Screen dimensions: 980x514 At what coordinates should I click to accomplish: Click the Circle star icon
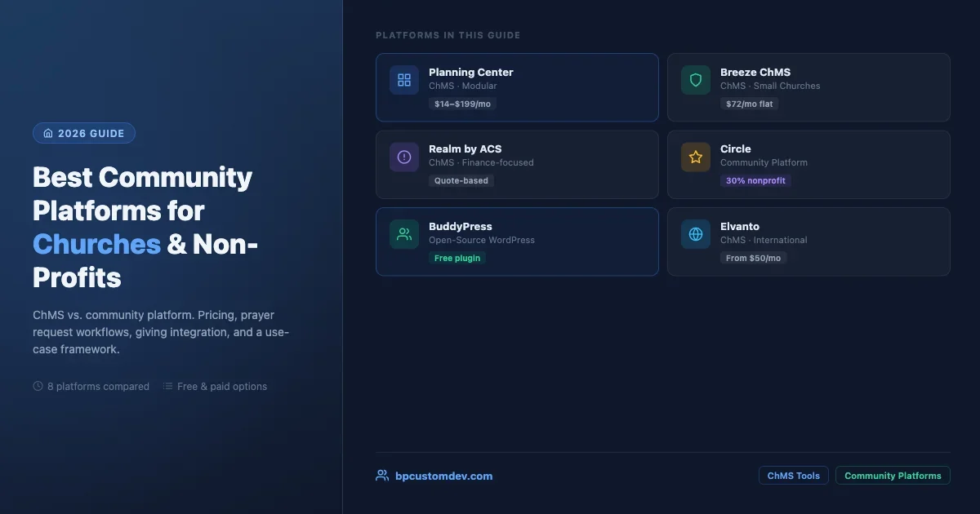click(x=696, y=157)
